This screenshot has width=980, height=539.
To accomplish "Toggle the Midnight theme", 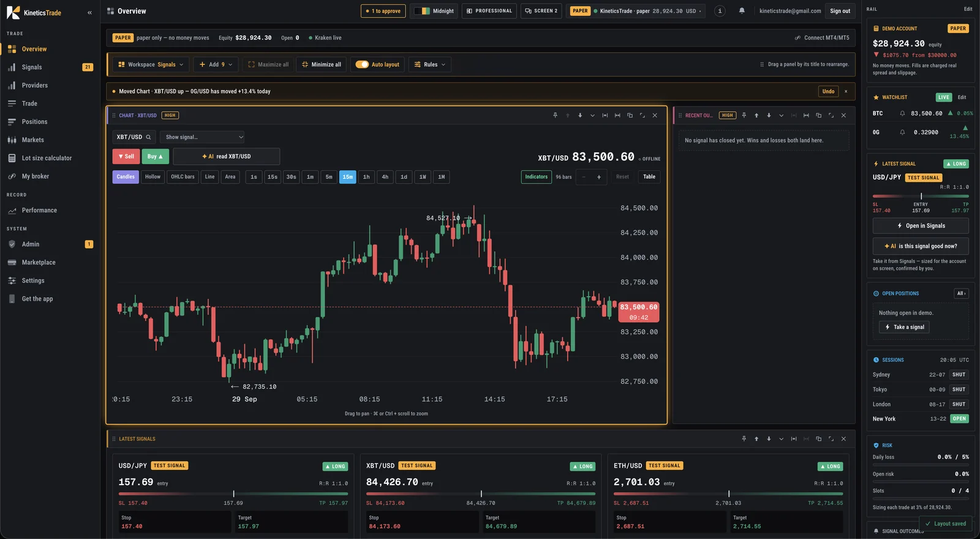I will pos(434,11).
